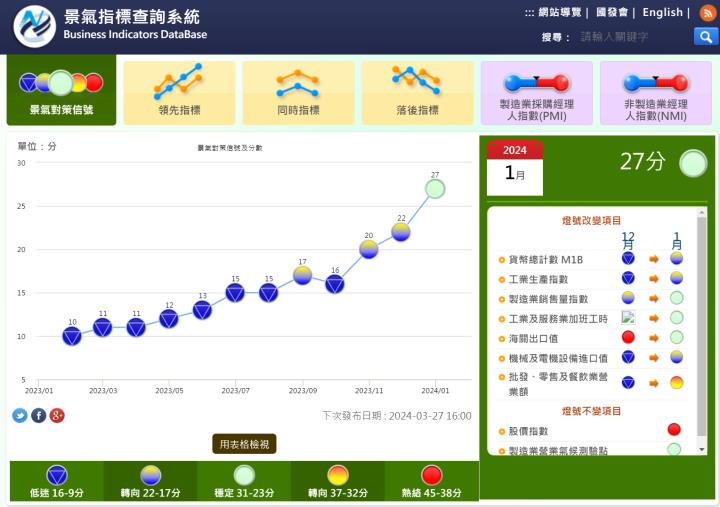This screenshot has width=720, height=507.
Task: Select the 貨幣總計數 M1B item
Action: click(x=546, y=260)
